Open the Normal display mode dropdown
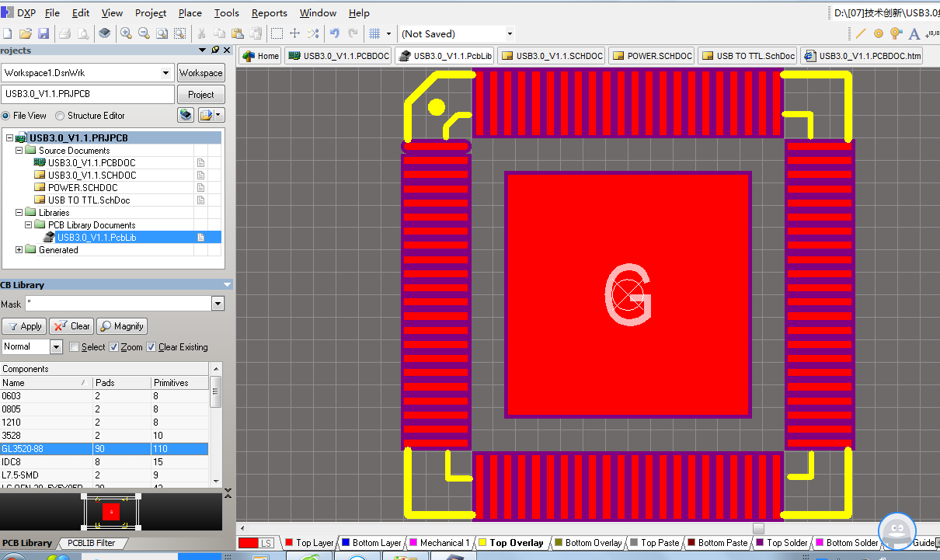 click(x=56, y=347)
